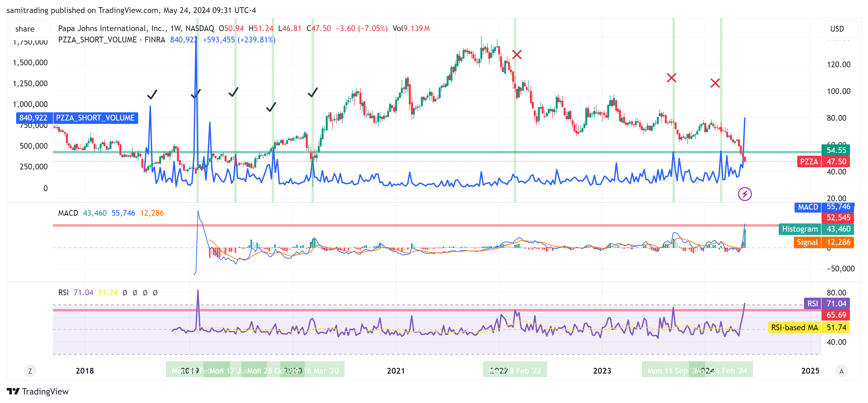Click the 120.00 price axis label
This screenshot has height=403, width=868.
pos(838,64)
